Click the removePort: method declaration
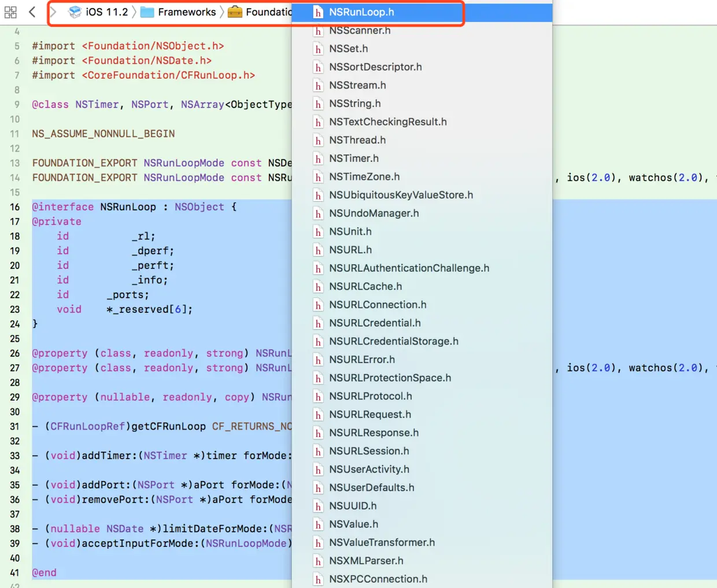Viewport: 717px width, 588px height. click(162, 500)
